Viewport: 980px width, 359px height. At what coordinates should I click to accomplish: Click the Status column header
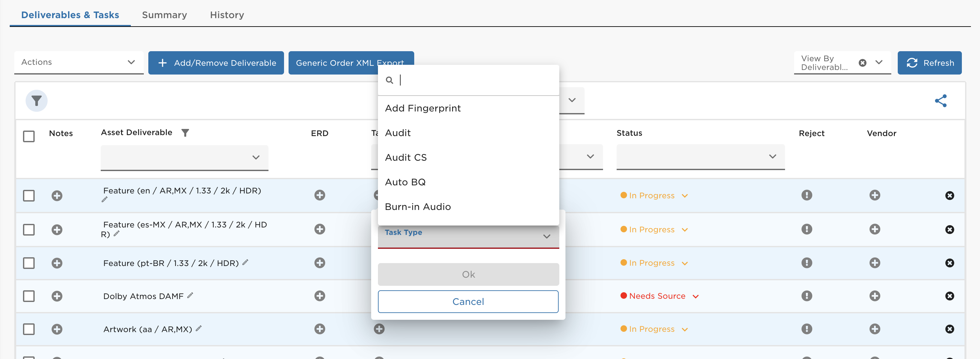(629, 133)
